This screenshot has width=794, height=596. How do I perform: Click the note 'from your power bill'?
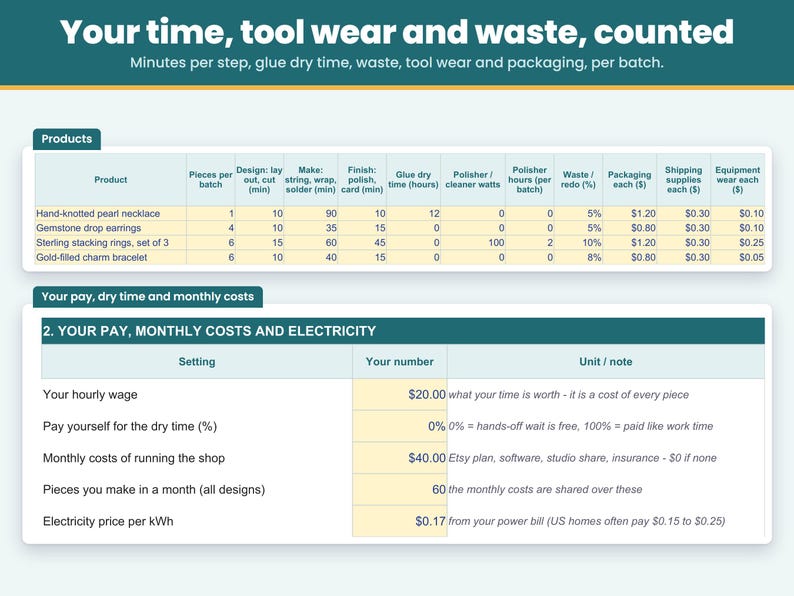[x=587, y=521]
